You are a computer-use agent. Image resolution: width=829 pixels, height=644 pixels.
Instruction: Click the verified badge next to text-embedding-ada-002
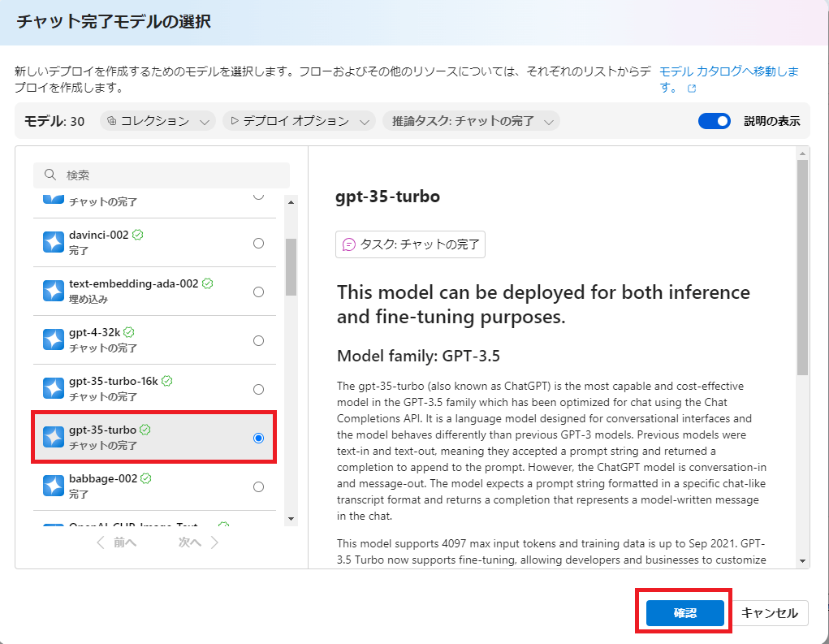click(x=208, y=283)
